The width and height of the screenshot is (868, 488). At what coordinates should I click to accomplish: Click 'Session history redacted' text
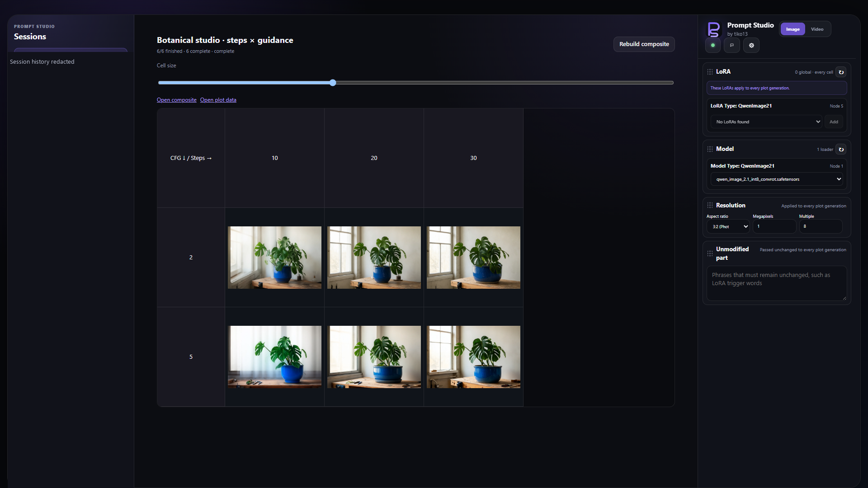click(42, 62)
